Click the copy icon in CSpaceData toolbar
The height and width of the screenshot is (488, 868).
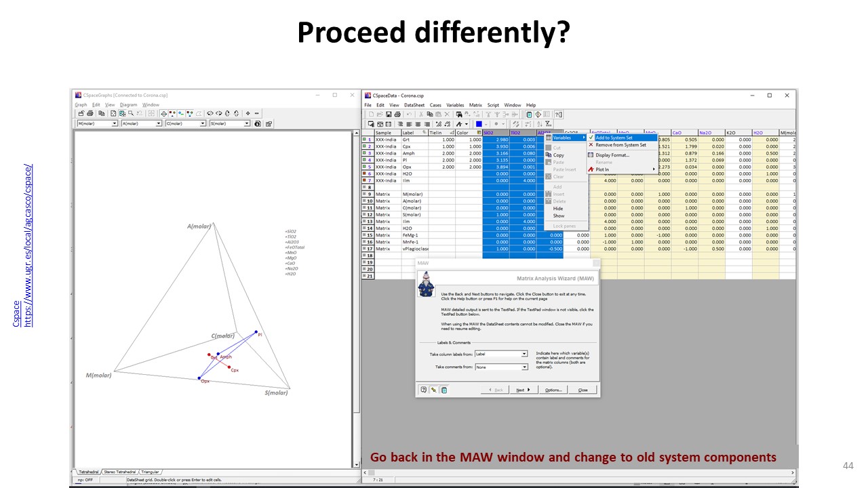coord(430,115)
